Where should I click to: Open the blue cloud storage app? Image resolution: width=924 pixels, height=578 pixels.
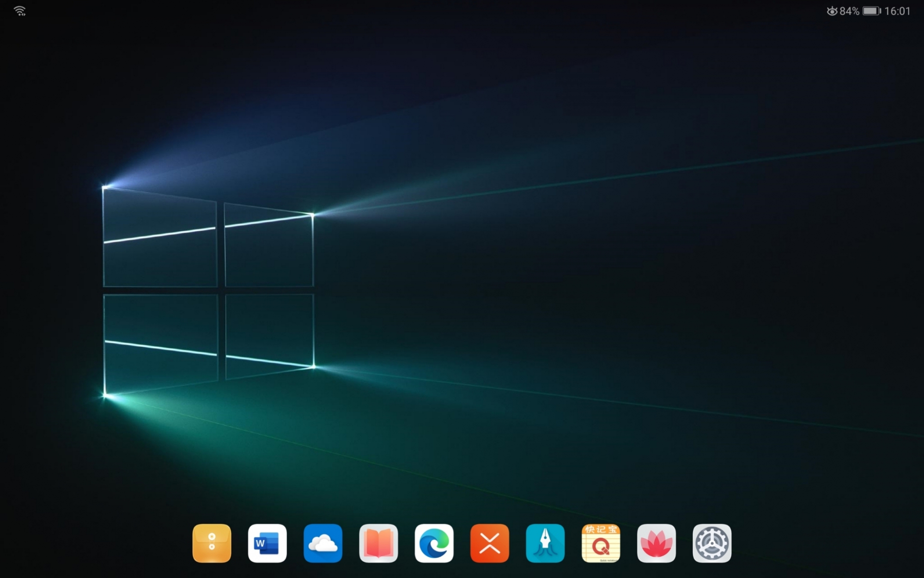[x=323, y=543]
